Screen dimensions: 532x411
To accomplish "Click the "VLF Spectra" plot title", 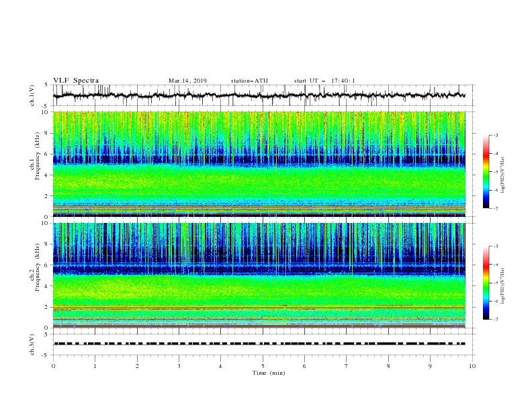I will click(76, 81).
